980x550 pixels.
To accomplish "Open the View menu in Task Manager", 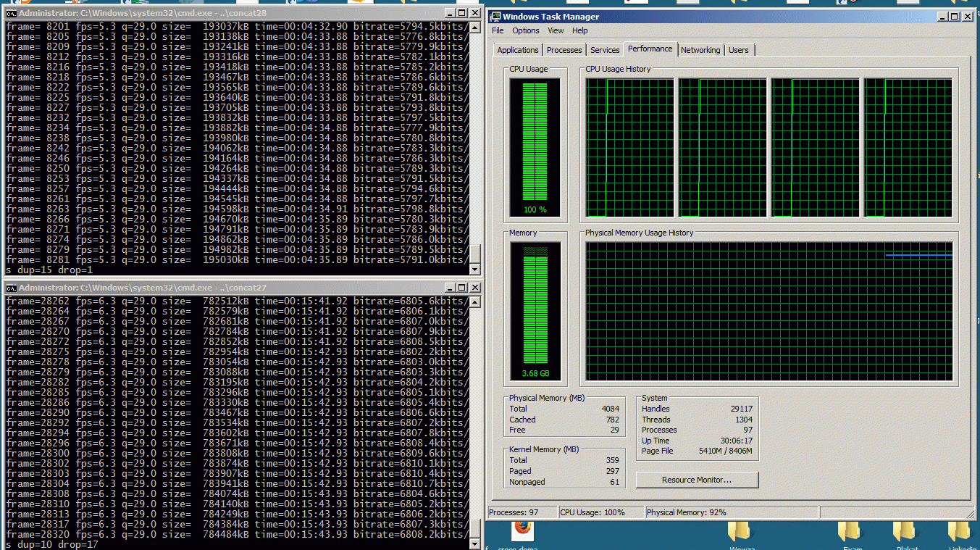I will point(556,30).
